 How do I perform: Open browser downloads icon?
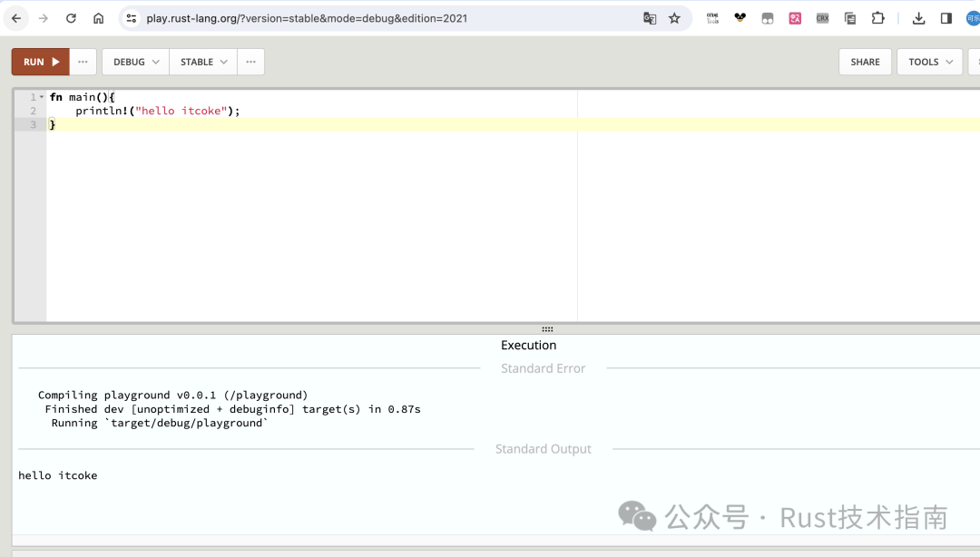[918, 18]
